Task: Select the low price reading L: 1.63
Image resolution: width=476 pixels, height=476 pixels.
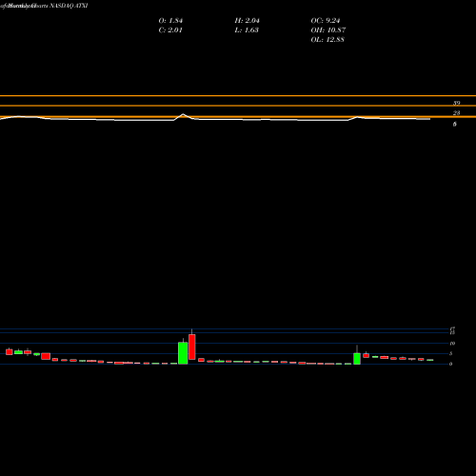Action: [x=247, y=30]
